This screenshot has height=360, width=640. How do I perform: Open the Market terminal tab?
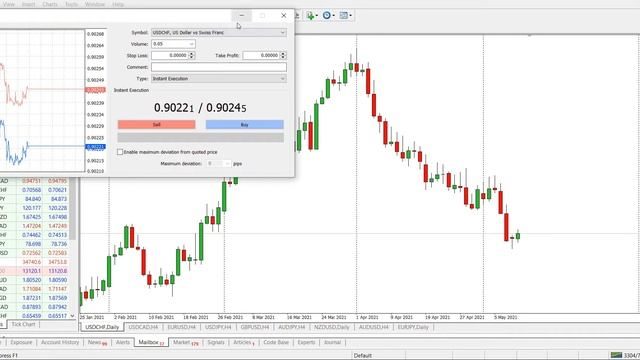point(185,342)
